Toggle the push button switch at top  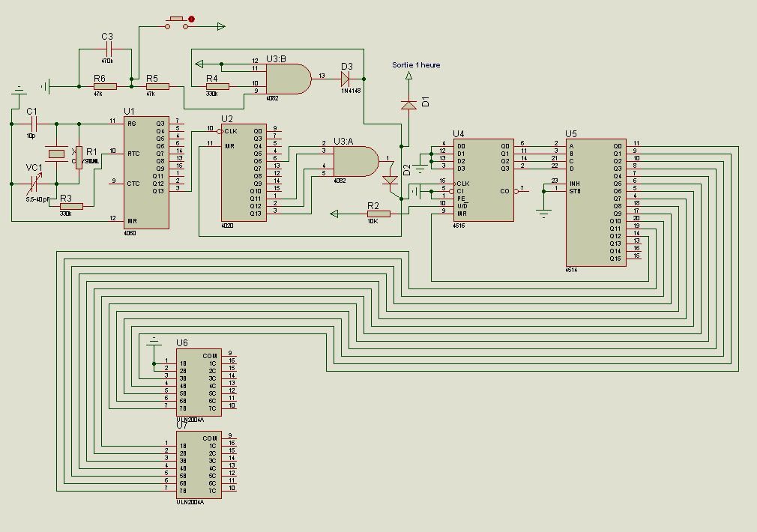tap(177, 23)
